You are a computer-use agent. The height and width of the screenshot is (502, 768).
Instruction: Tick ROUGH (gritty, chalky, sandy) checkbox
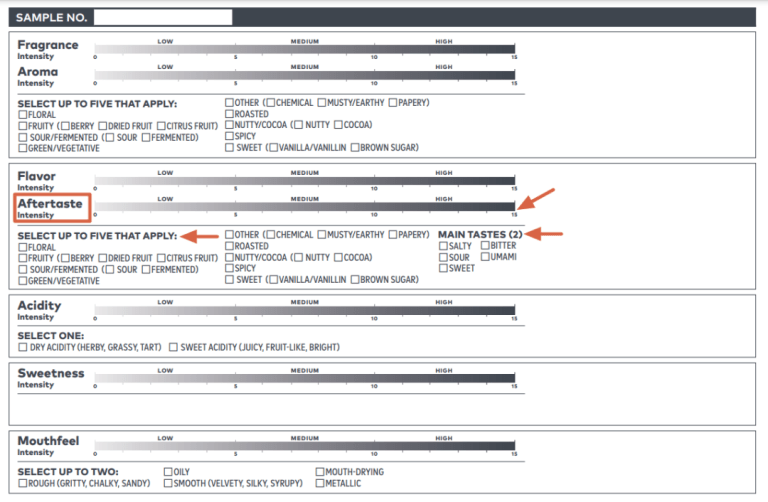(23, 484)
